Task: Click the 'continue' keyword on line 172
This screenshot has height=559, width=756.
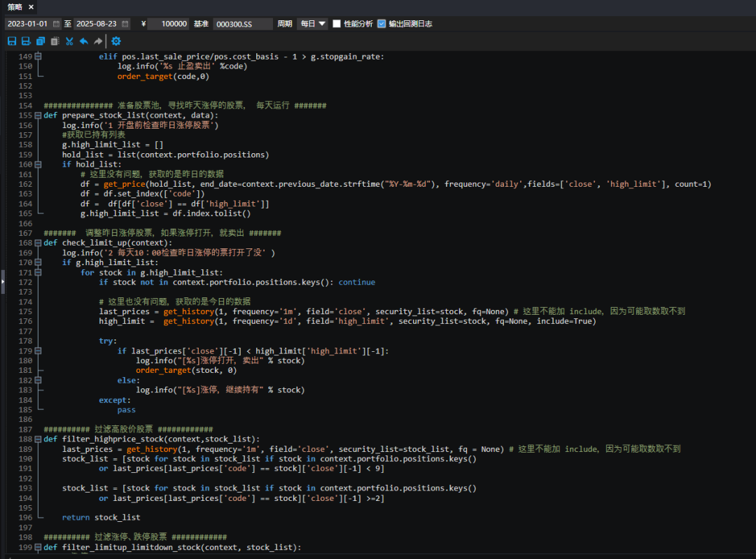Action: (x=357, y=282)
